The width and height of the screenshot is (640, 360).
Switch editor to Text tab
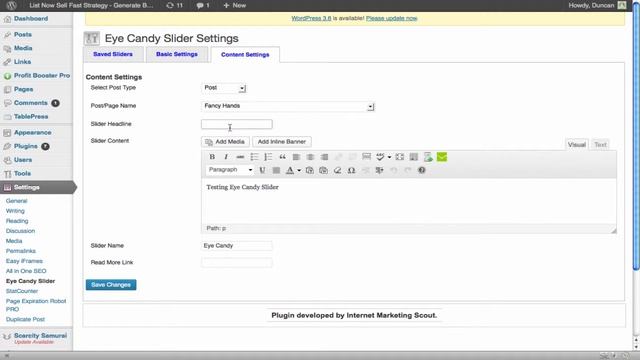600,144
